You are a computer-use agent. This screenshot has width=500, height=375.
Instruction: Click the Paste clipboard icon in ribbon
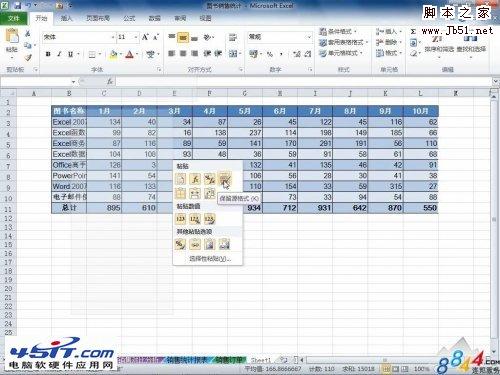[x=12, y=37]
